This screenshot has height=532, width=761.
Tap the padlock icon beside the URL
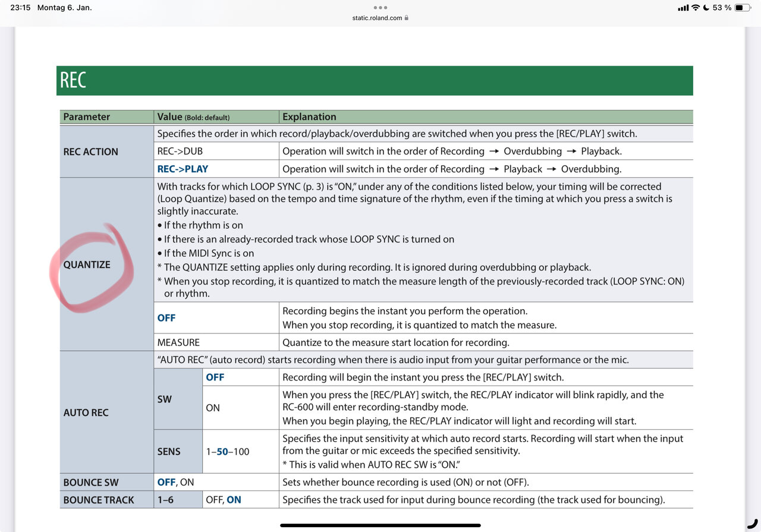[406, 18]
